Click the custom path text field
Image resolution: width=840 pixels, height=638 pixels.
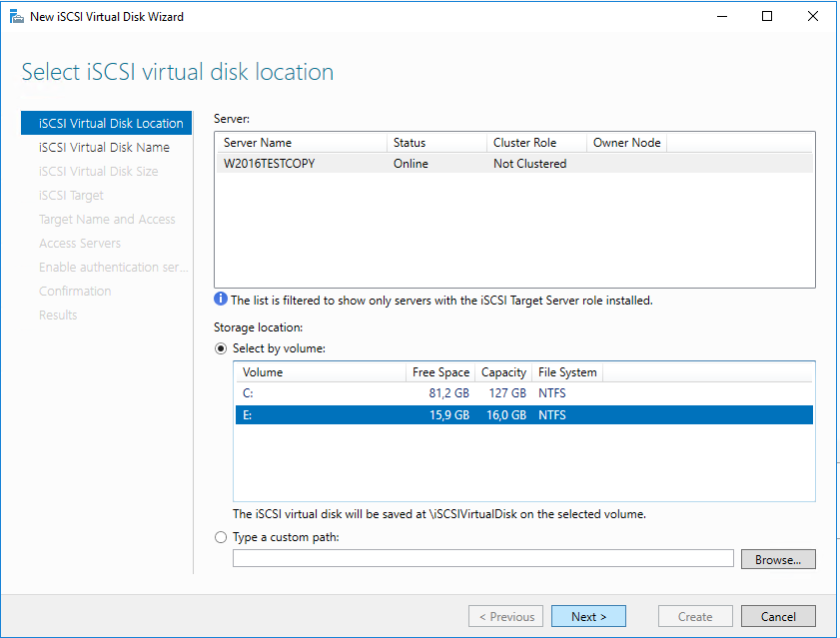(x=483, y=559)
